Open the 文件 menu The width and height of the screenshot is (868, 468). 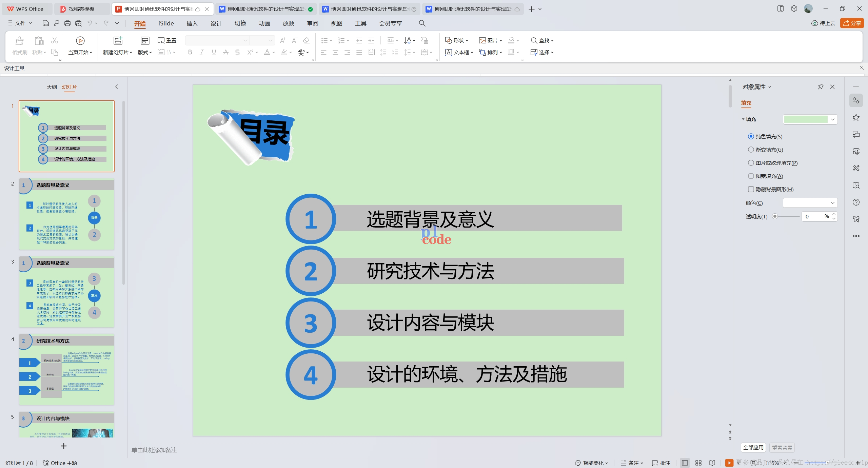(20, 23)
